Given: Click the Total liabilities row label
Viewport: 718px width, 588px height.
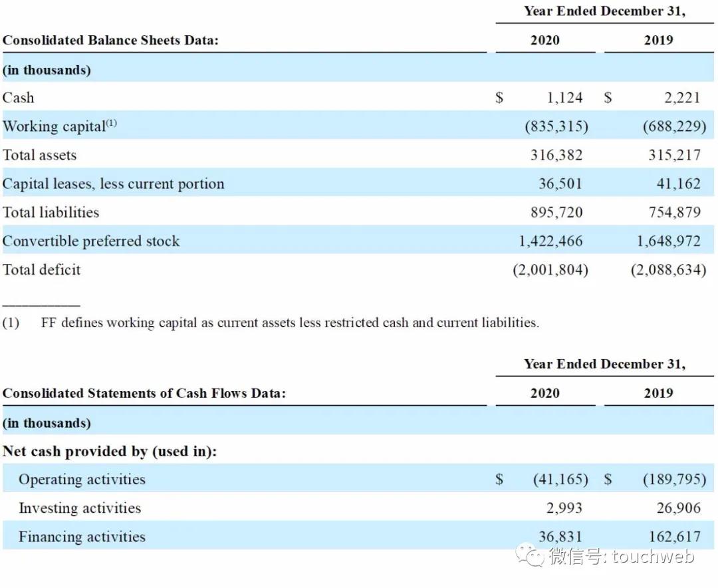Looking at the screenshot, I should tap(51, 212).
